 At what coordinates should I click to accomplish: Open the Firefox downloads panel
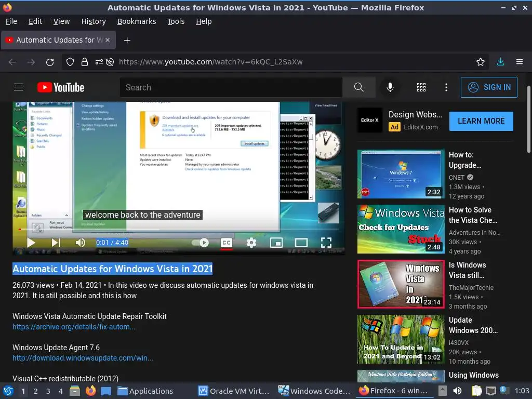tap(500, 62)
